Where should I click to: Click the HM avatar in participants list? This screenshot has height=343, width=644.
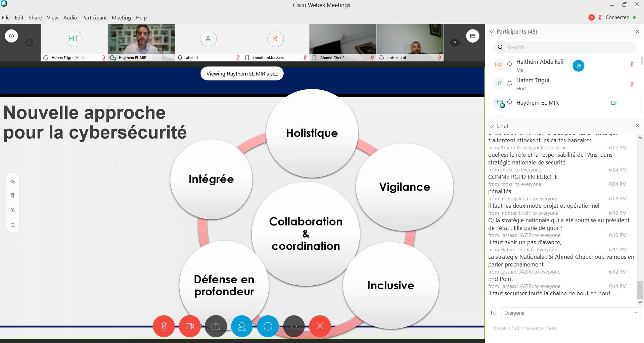point(499,102)
